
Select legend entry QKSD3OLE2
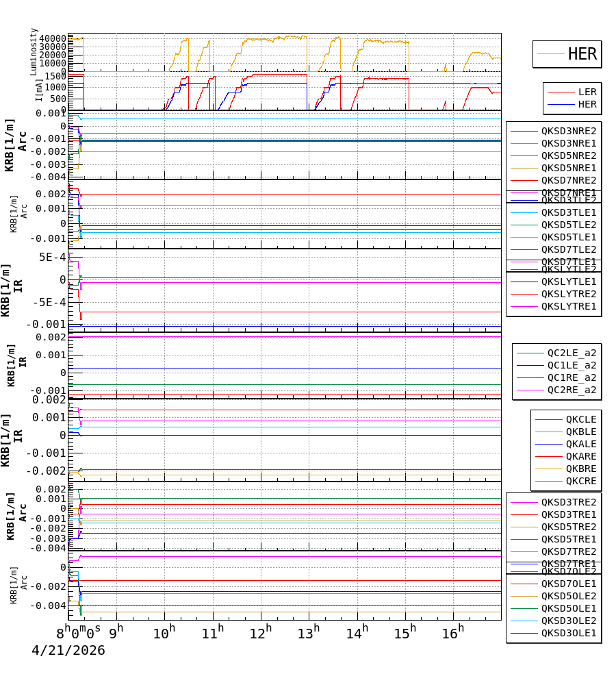569,621
